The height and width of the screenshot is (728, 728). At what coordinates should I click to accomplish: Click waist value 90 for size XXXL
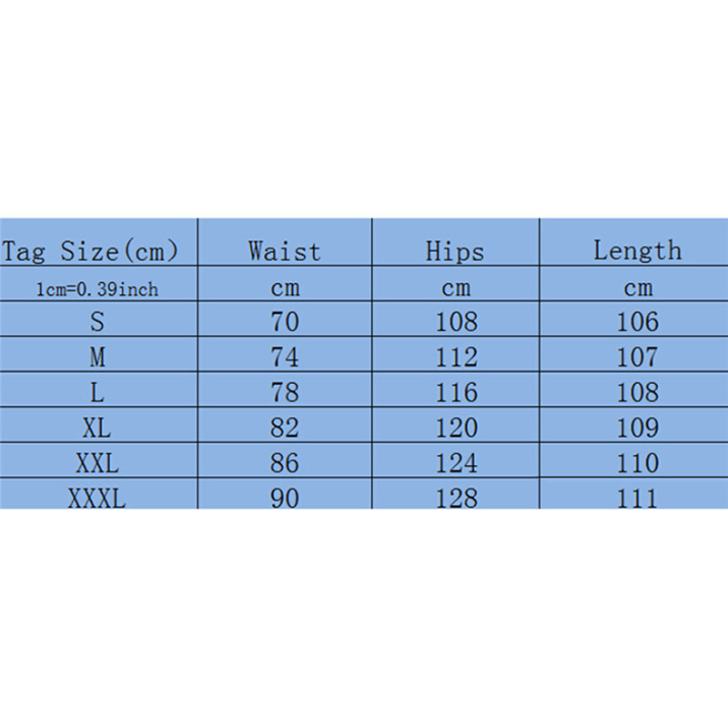285,498
